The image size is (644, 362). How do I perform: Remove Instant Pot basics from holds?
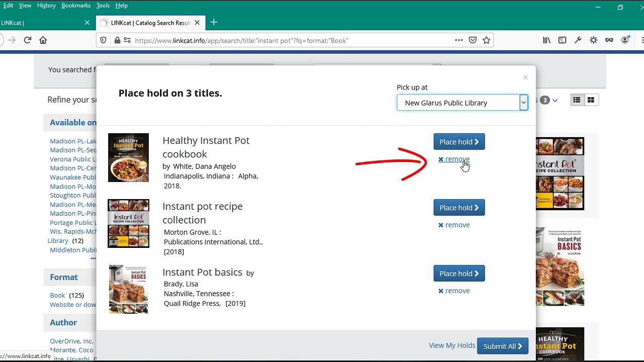click(x=454, y=291)
